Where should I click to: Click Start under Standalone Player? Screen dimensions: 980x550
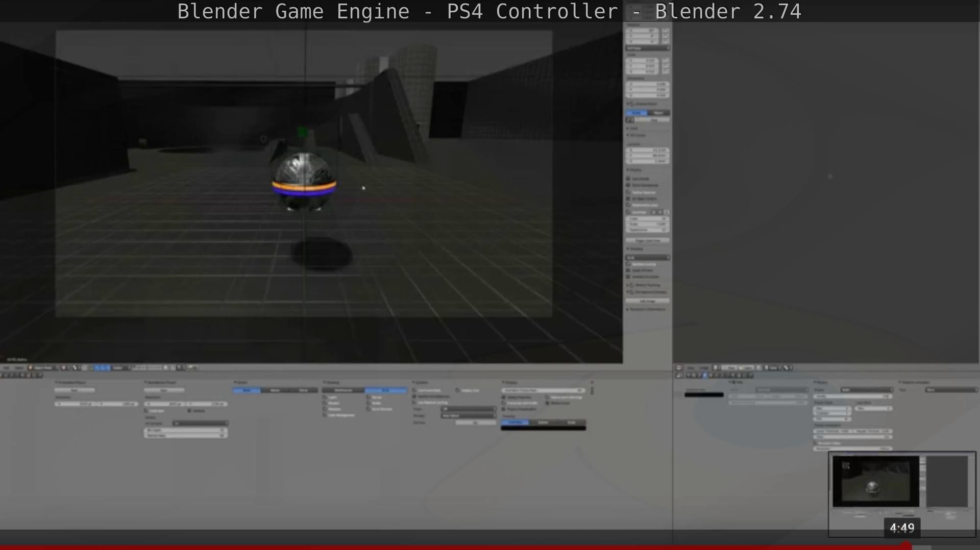click(x=164, y=390)
